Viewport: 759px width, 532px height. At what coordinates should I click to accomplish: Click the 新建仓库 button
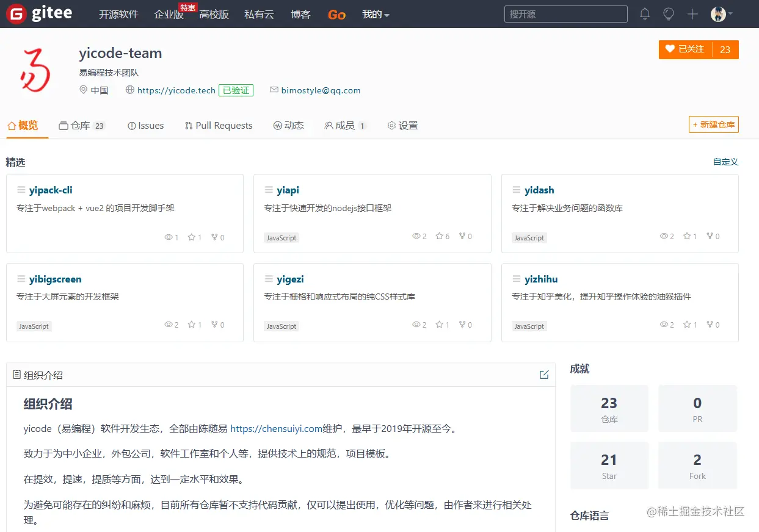(714, 124)
